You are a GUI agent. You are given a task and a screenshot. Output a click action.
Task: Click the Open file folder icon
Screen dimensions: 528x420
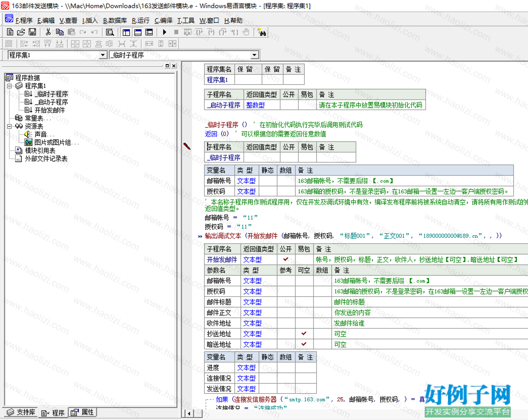pyautogui.click(x=21, y=32)
